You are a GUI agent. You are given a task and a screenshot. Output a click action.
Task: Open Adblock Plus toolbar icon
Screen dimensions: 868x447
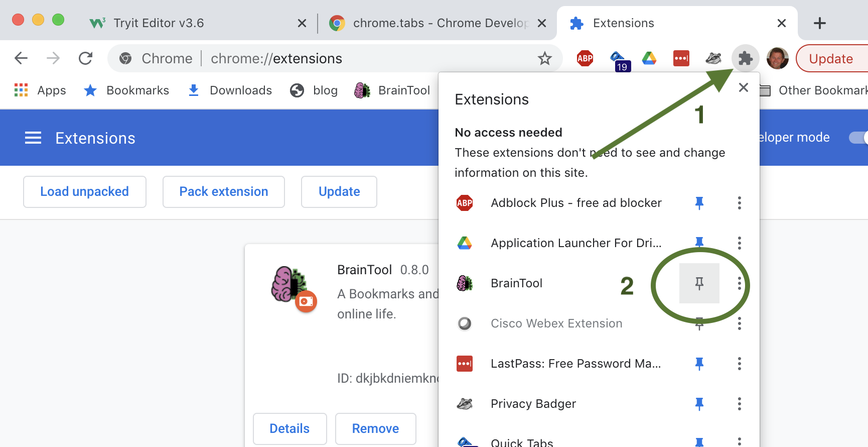pyautogui.click(x=585, y=58)
